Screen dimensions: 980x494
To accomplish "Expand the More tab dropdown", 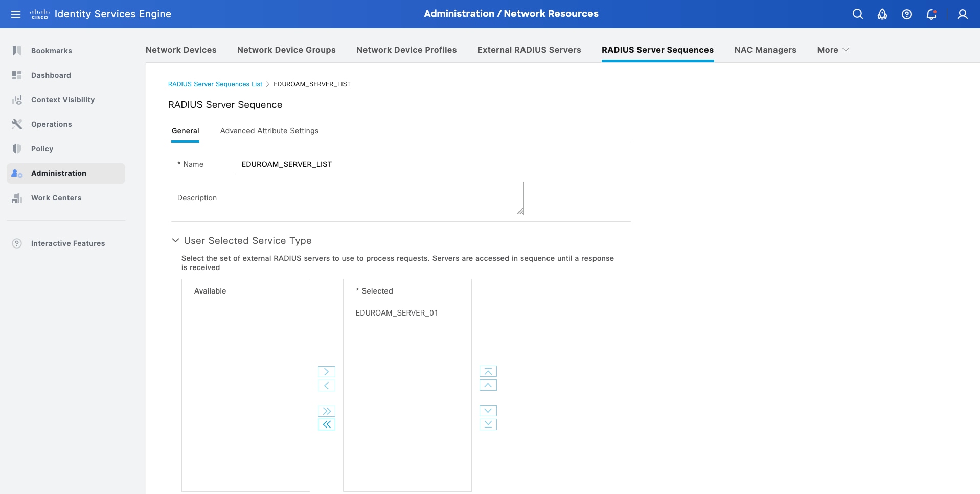I will click(833, 50).
